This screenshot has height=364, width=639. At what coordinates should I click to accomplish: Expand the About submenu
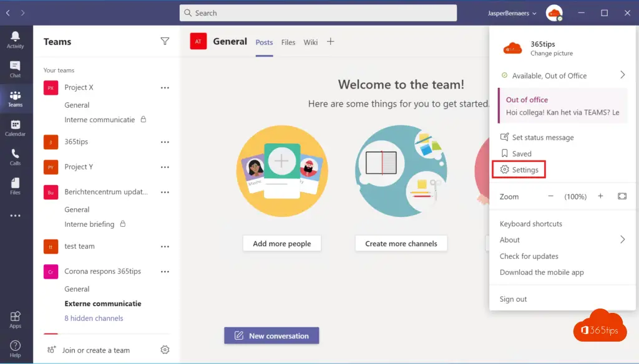click(x=563, y=240)
